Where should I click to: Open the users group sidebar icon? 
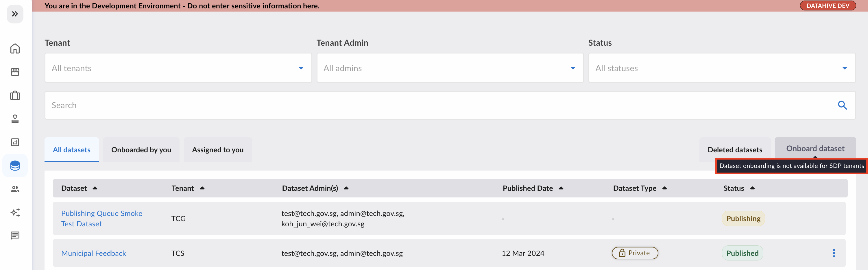tap(15, 189)
